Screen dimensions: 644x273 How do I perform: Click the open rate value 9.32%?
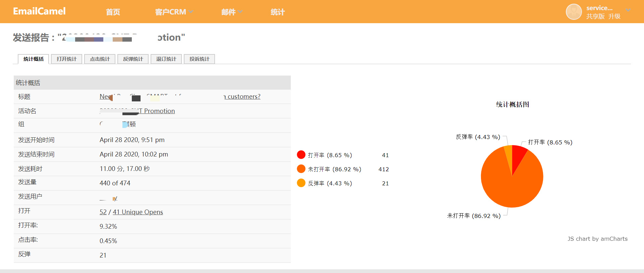108,227
